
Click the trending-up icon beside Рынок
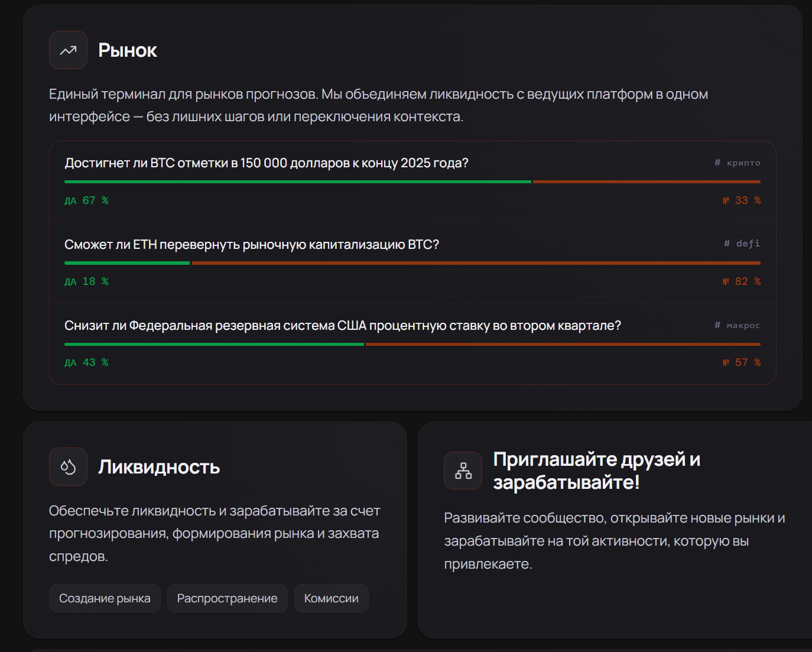pos(68,50)
